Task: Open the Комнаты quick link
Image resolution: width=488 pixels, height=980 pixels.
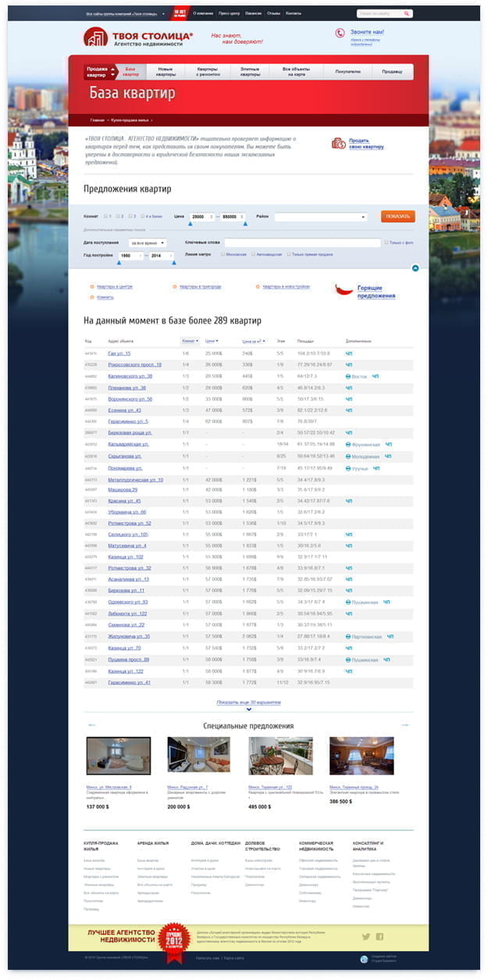Action: [x=105, y=298]
